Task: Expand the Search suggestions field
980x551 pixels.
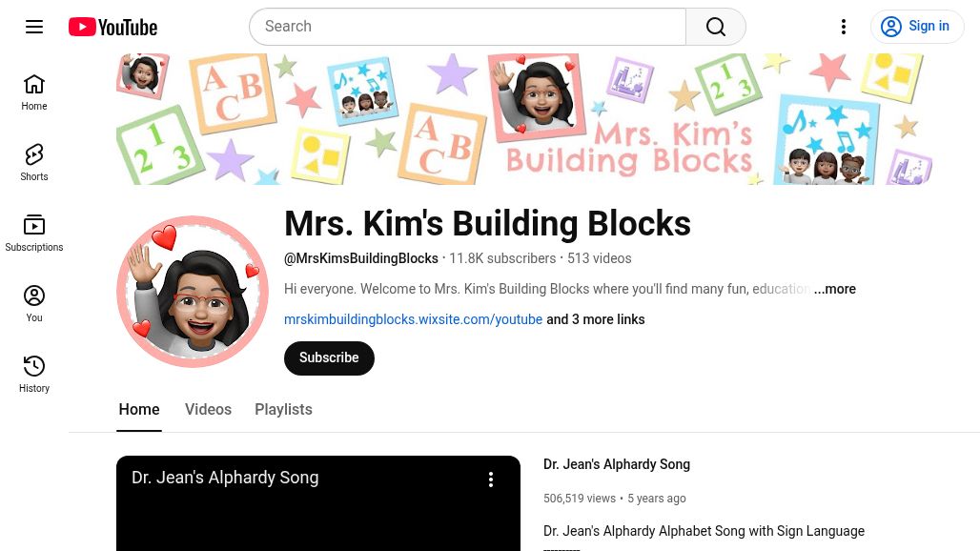Action: click(x=467, y=26)
